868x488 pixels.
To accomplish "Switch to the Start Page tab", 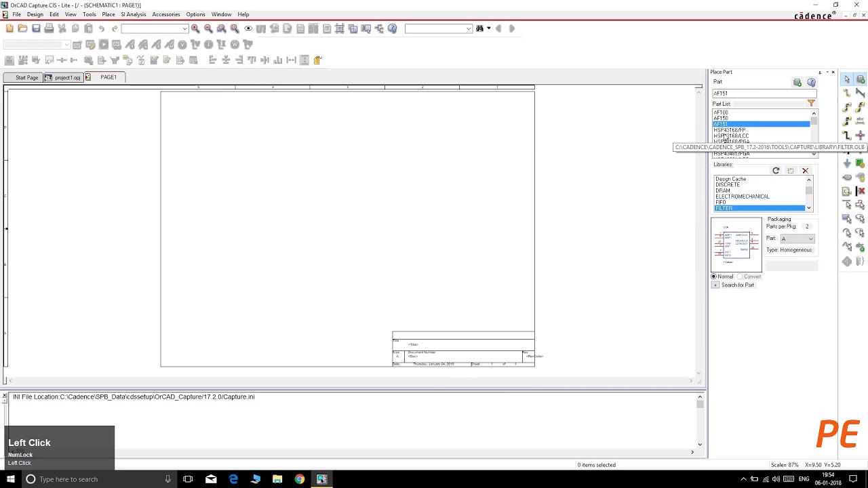I will pyautogui.click(x=22, y=77).
